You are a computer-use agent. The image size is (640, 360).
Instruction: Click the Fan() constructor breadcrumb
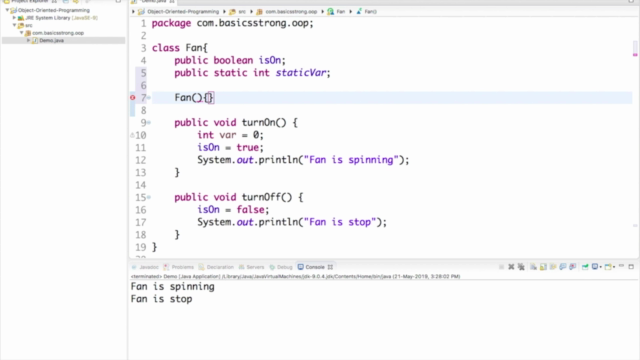click(370, 11)
